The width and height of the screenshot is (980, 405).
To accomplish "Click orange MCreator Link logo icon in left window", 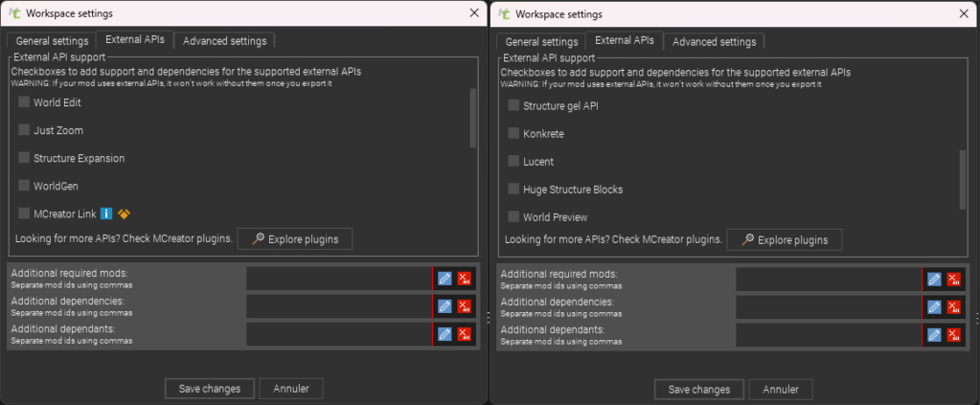I will coord(124,214).
